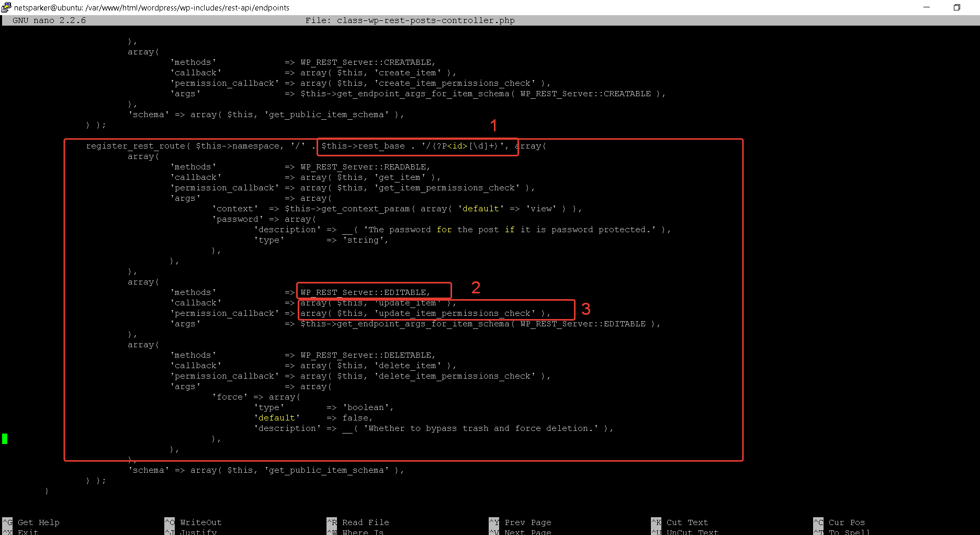Click the red annotation number 2
Image resolution: width=980 pixels, height=535 pixels.
click(x=476, y=288)
